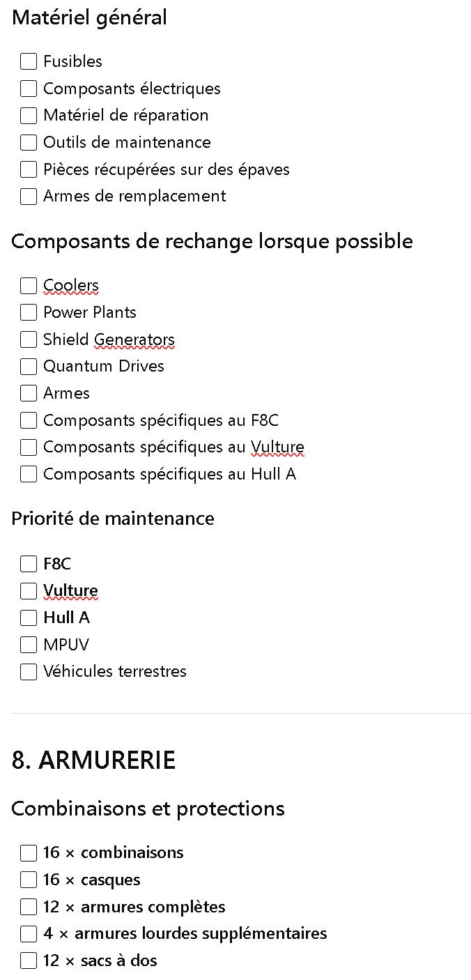The image size is (471, 980).
Task: Check the Coolers item
Action: [x=29, y=286]
